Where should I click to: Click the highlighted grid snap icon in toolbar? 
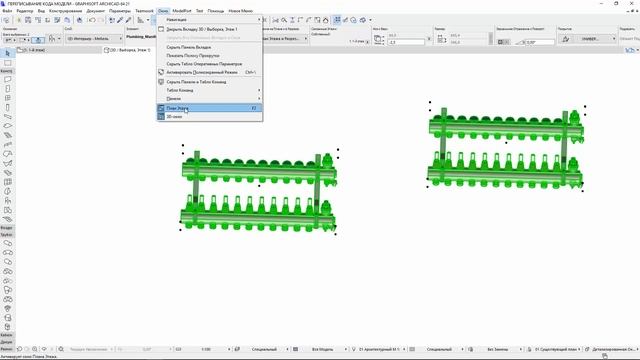click(337, 20)
